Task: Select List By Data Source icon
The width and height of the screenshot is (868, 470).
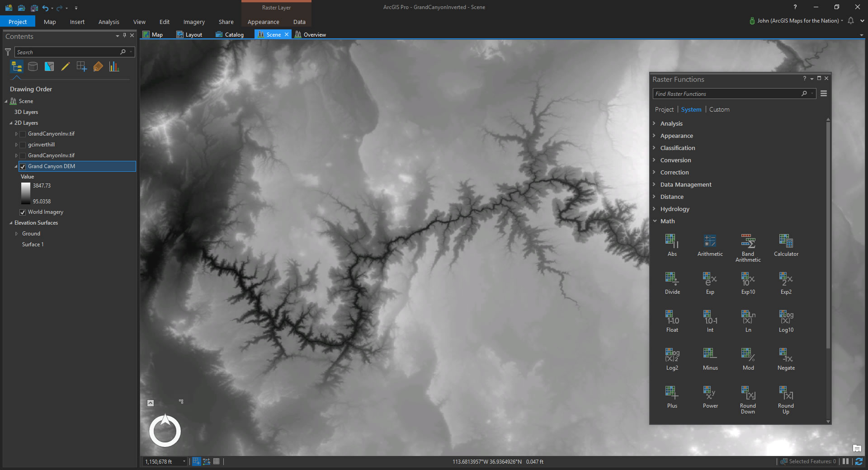Action: point(33,67)
